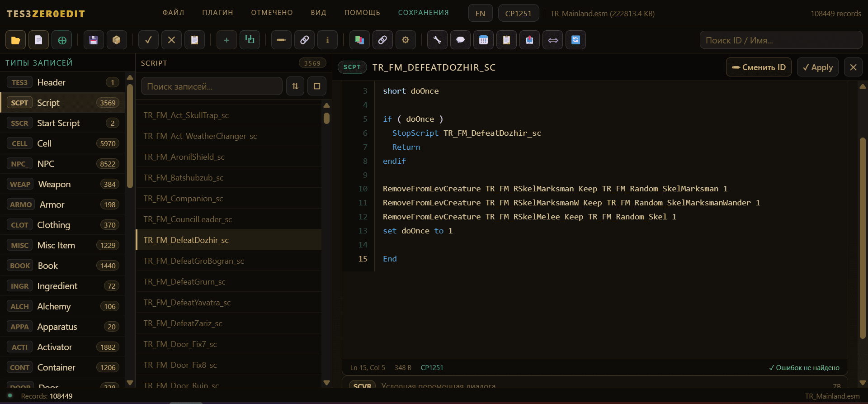Apply the script changes
Image resolution: width=868 pixels, height=404 pixels.
pyautogui.click(x=817, y=67)
